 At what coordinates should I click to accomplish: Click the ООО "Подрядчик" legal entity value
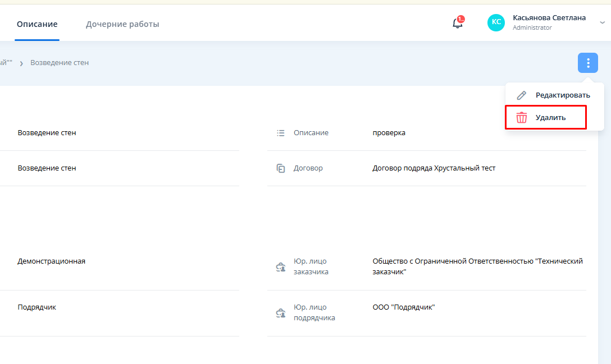coord(404,307)
